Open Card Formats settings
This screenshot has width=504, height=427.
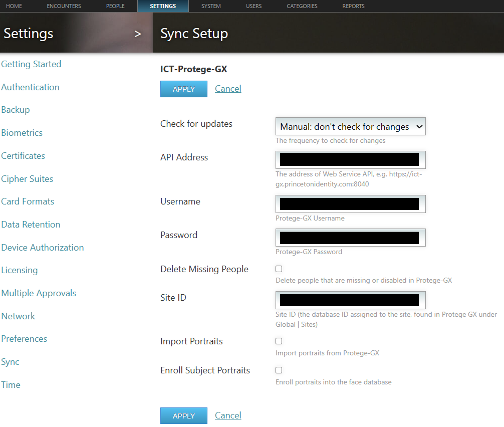[28, 201]
